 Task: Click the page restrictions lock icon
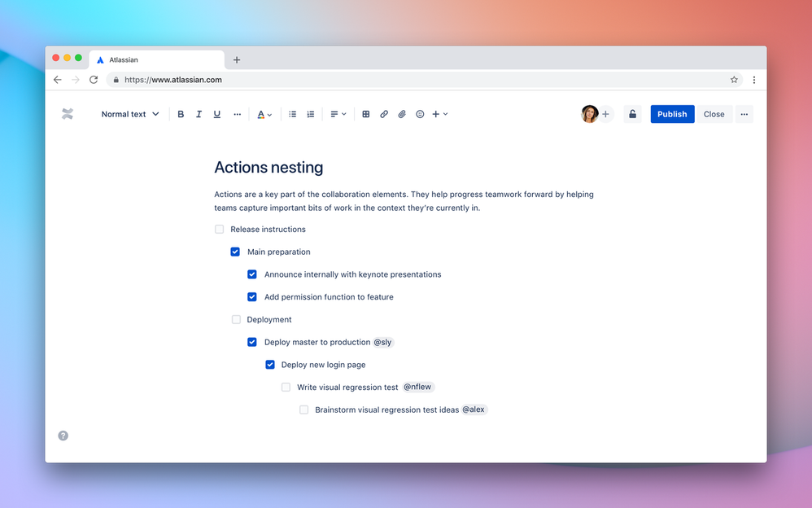632,114
